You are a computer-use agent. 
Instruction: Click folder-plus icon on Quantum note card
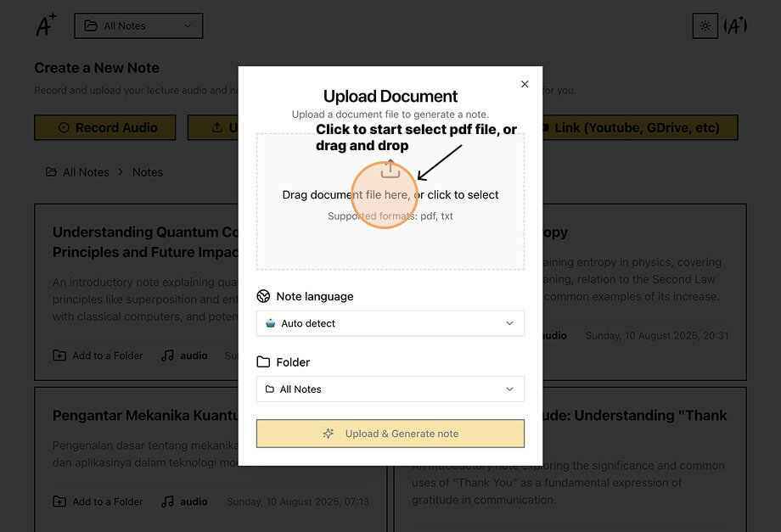coord(59,356)
